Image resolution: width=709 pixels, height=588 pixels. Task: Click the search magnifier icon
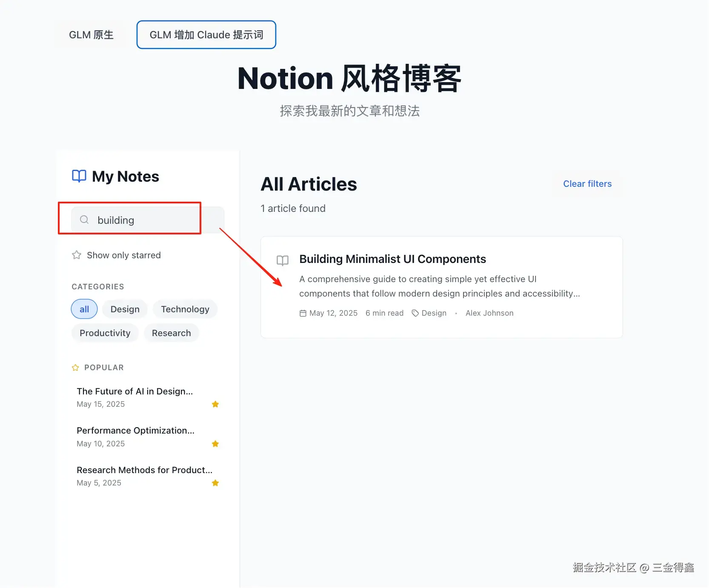coord(84,220)
